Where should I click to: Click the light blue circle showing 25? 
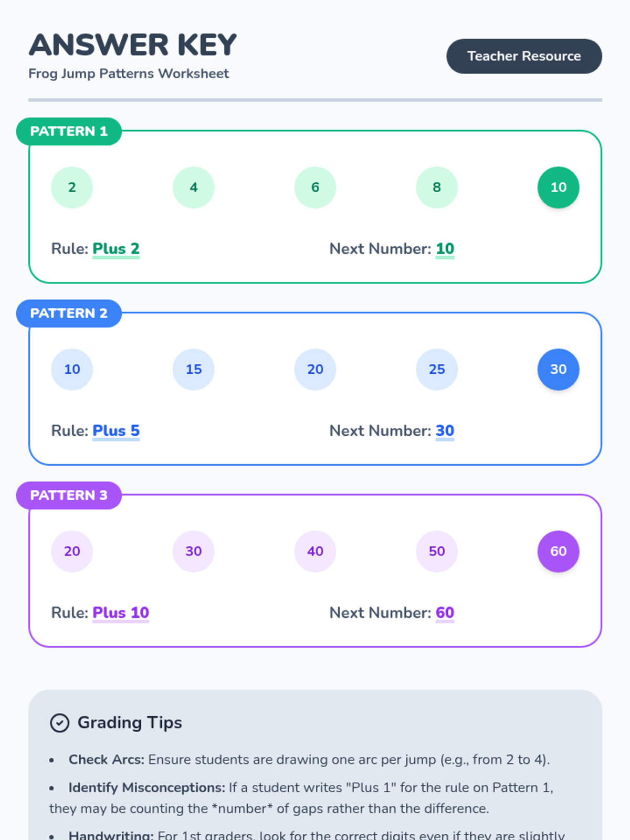437,369
